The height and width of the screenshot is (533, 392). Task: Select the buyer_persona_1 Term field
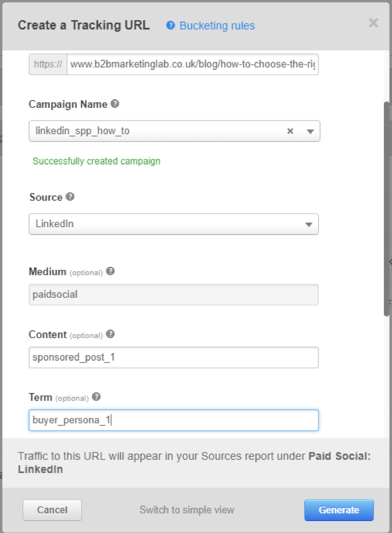pos(173,420)
